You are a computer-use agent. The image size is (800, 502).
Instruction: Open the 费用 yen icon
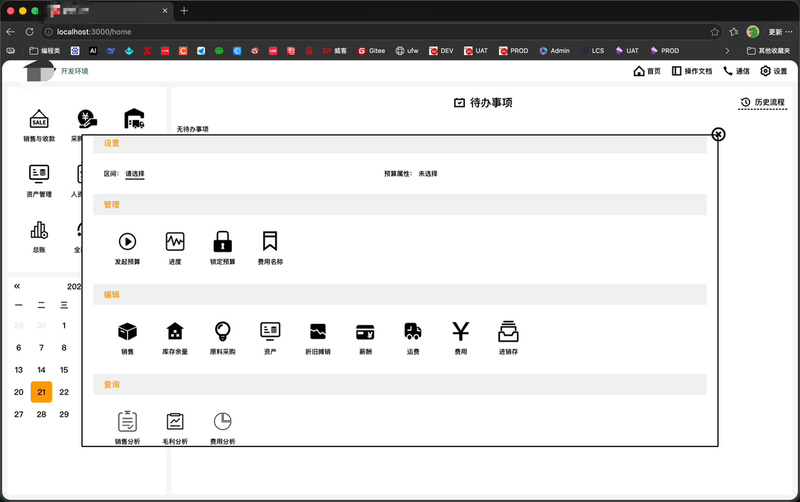click(461, 332)
